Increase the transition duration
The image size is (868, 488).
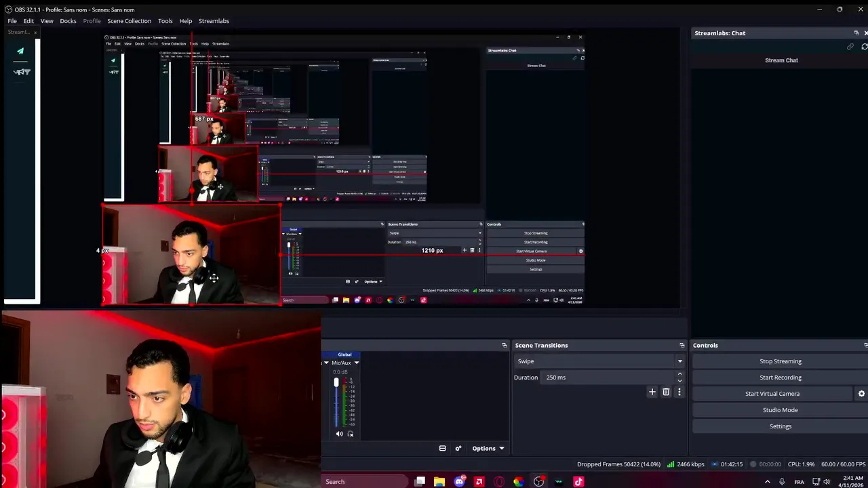[679, 374]
